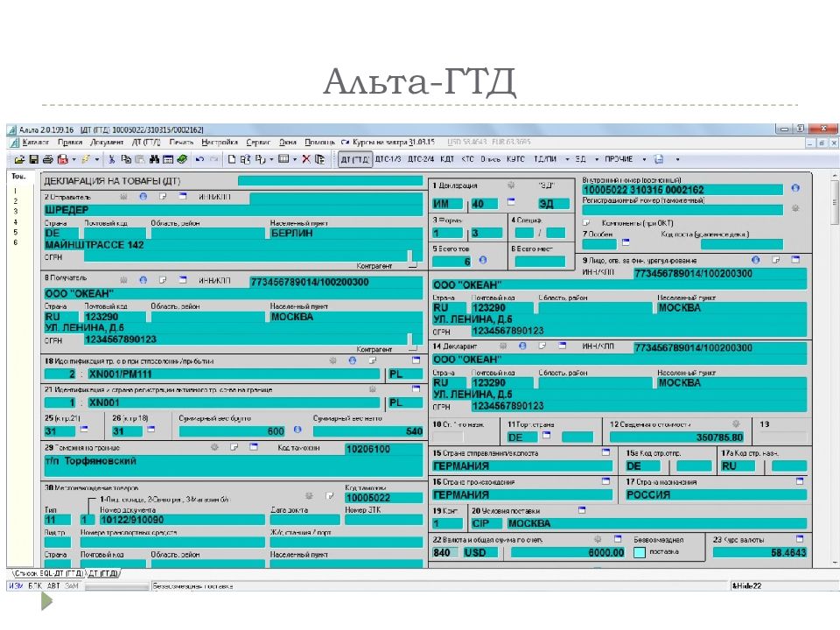Open the Каталог menu

click(x=36, y=143)
